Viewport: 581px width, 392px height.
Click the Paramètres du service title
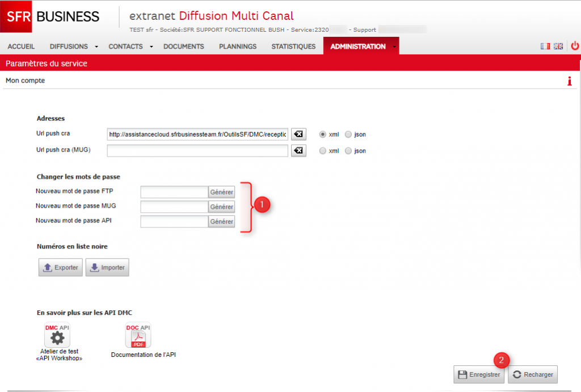click(x=47, y=64)
